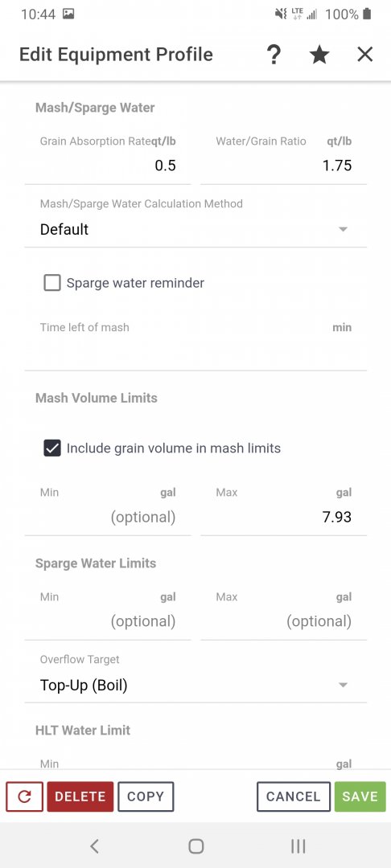Uncheck Include grain volume in mash limits
The image size is (391, 868).
click(x=52, y=448)
